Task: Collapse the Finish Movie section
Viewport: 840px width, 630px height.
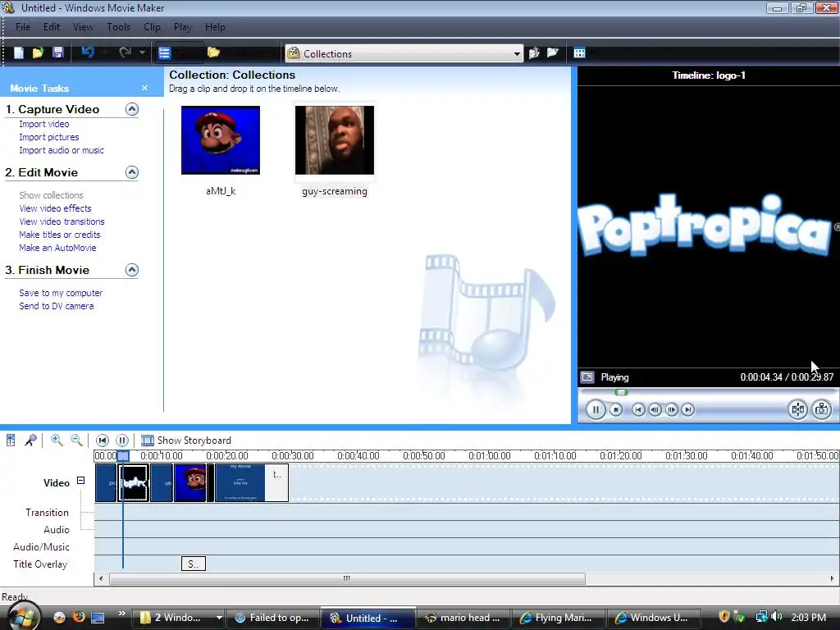Action: (132, 269)
